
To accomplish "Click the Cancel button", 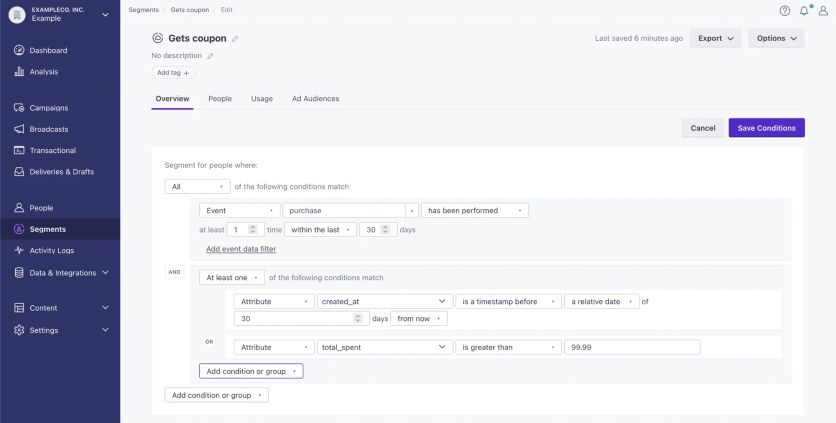I will (703, 128).
